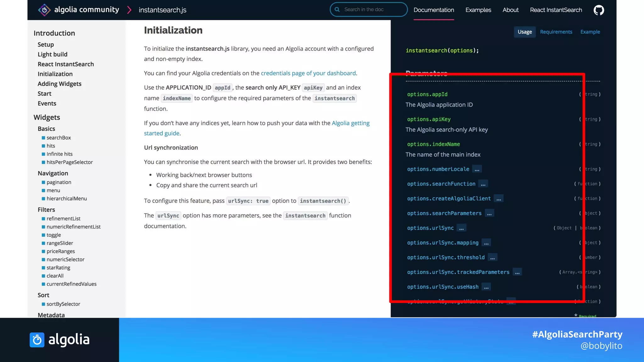The image size is (644, 362).
Task: Expand options.urlSync ellipsis details
Action: coord(461,228)
